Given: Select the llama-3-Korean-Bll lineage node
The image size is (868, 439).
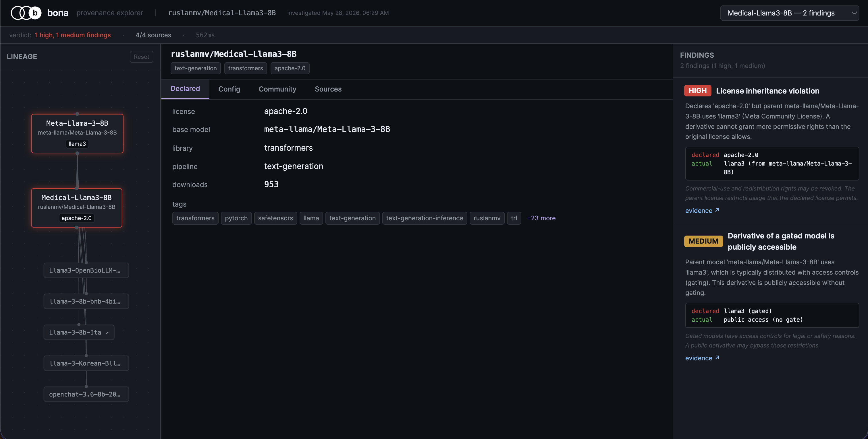Looking at the screenshot, I should click(x=86, y=363).
